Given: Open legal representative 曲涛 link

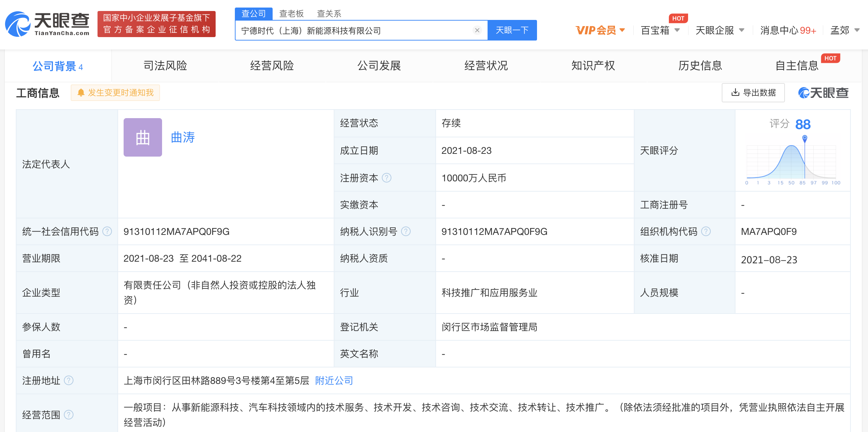Looking at the screenshot, I should coord(183,137).
